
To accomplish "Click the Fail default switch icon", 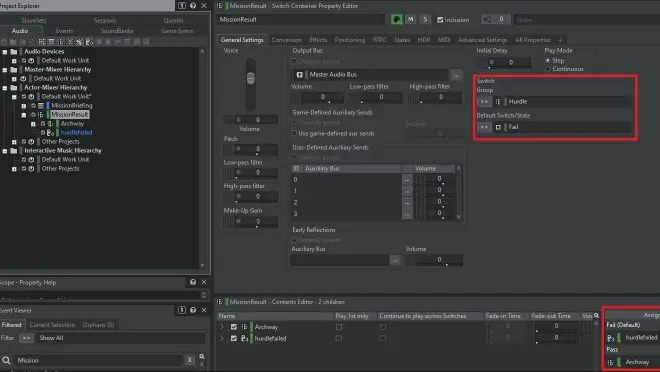I will (x=498, y=127).
